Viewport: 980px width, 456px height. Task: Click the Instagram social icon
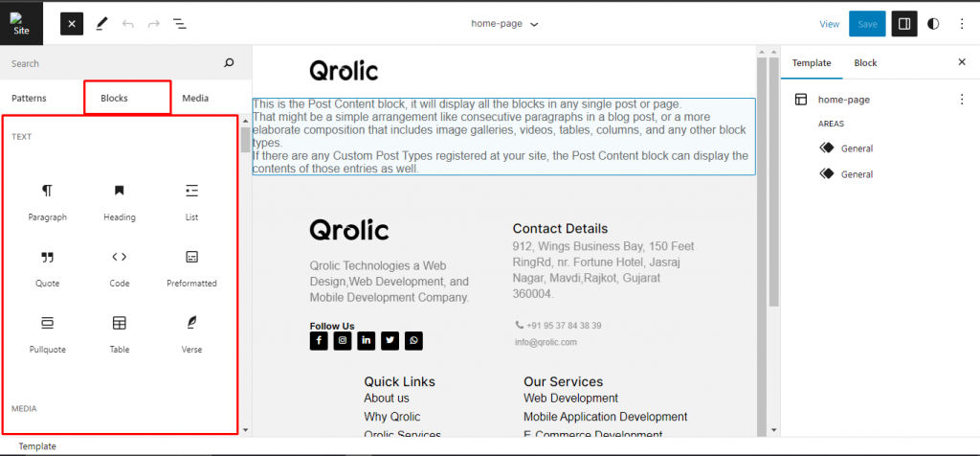click(343, 341)
